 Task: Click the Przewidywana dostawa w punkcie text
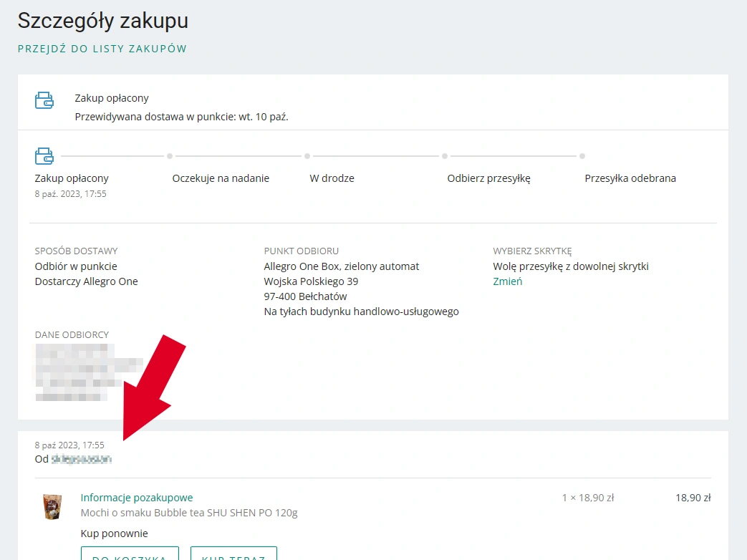[181, 117]
